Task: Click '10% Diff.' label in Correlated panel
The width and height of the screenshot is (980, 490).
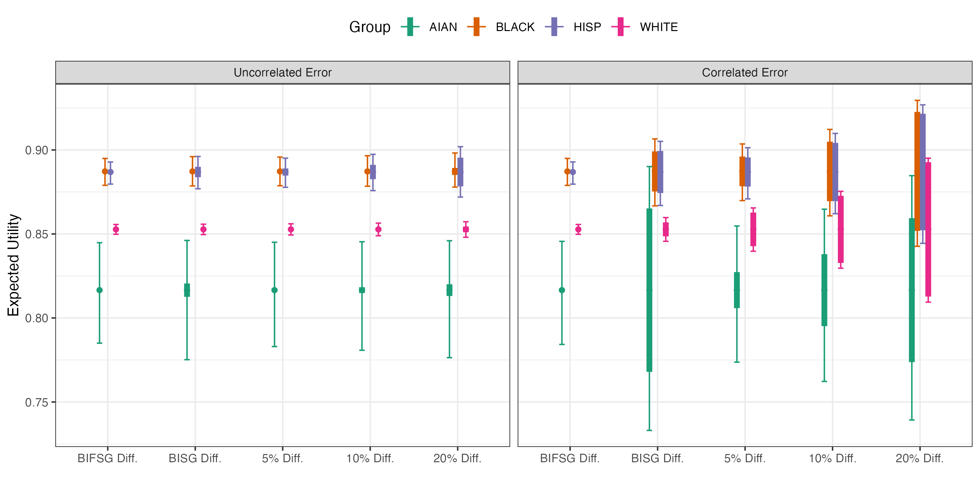Action: [832, 458]
